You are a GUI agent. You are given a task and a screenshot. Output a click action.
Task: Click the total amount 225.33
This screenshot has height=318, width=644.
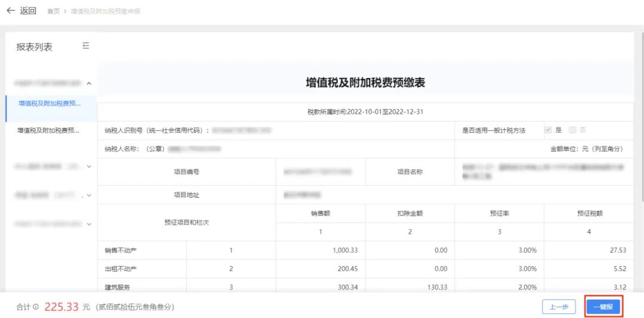(x=63, y=307)
